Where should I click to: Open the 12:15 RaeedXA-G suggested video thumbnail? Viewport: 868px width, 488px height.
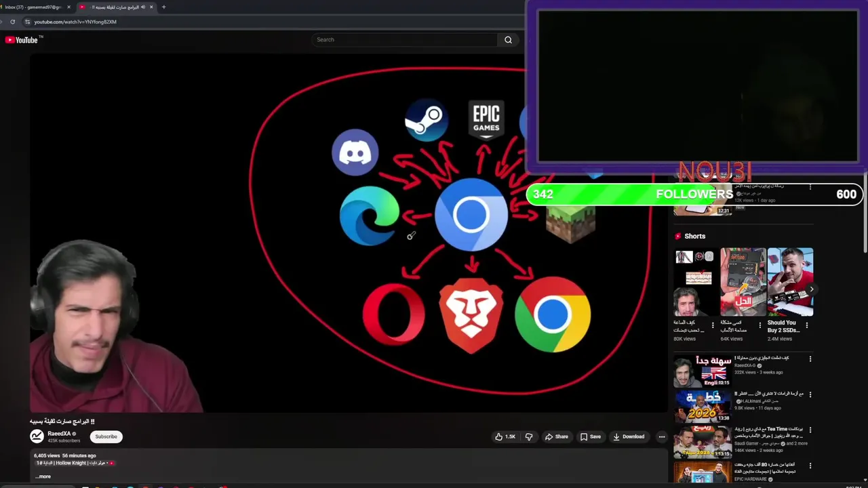click(702, 371)
